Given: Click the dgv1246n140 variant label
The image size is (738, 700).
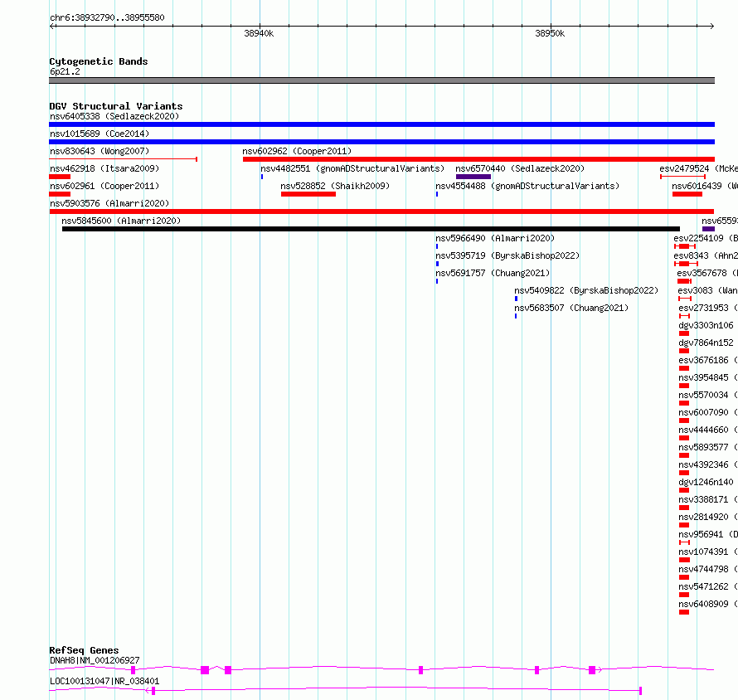Looking at the screenshot, I should 706,482.
